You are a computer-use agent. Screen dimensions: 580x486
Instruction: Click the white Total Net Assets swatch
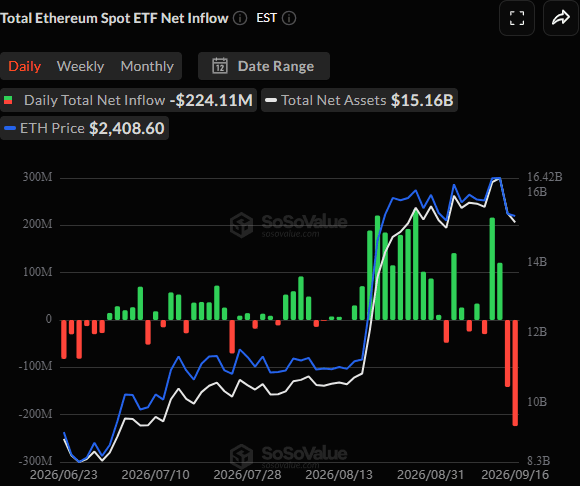pyautogui.click(x=271, y=100)
